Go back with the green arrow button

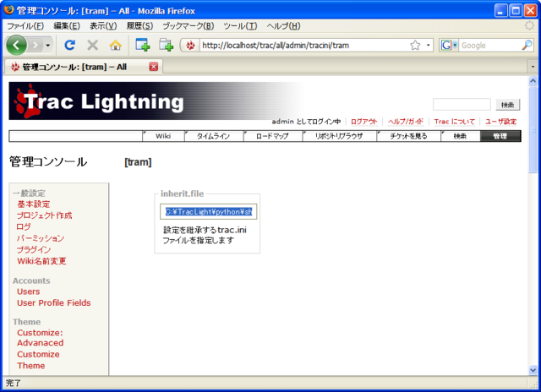point(16,45)
